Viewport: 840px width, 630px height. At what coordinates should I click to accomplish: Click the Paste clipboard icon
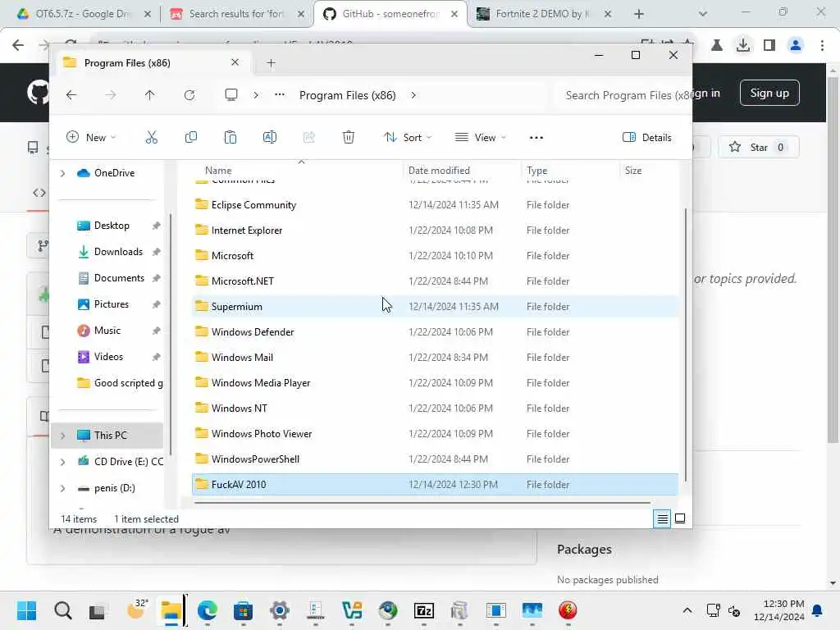231,138
